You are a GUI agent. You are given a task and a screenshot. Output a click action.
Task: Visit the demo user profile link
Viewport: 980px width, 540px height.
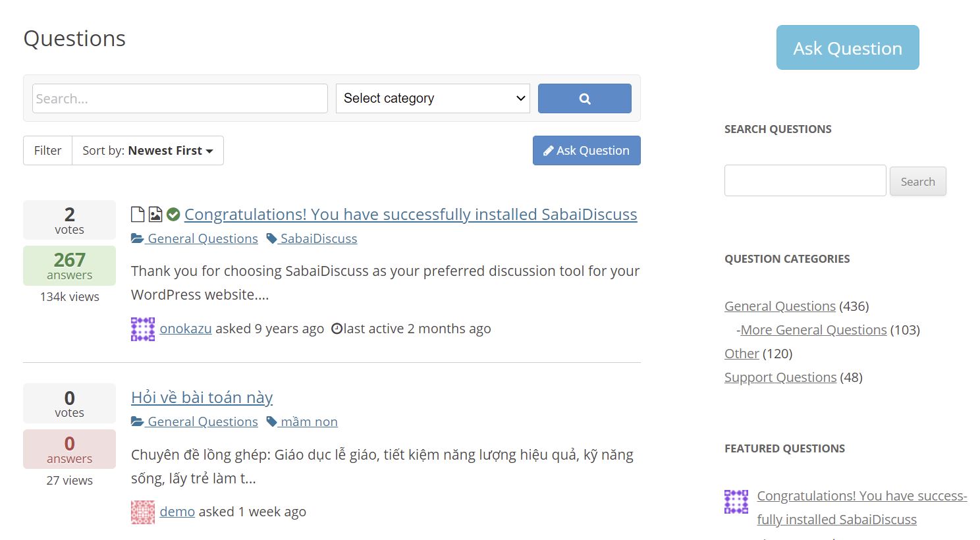(x=177, y=512)
